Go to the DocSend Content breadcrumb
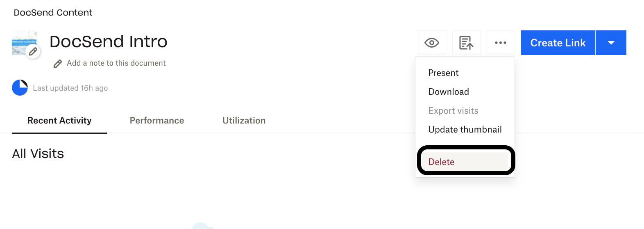Screen dimensions: 644x229 coord(53,13)
